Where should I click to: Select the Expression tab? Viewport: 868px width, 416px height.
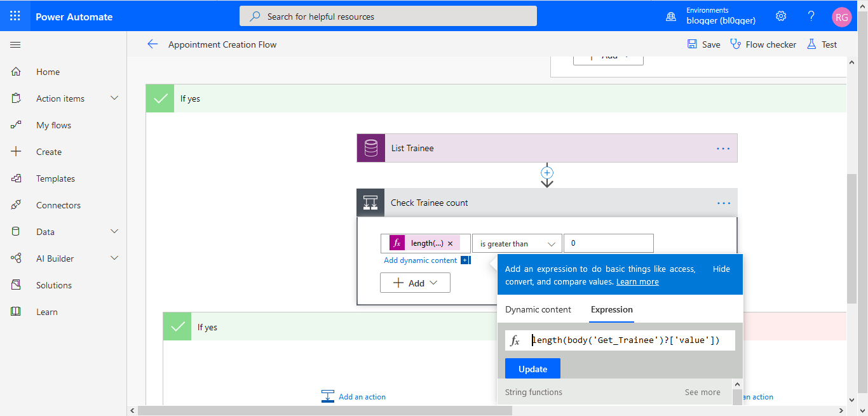tap(612, 309)
